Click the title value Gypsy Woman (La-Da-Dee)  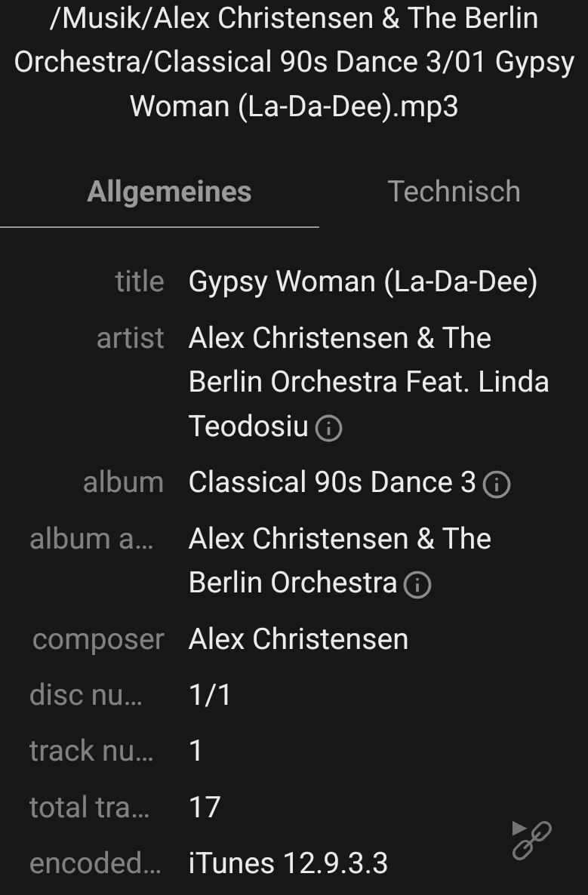point(362,281)
